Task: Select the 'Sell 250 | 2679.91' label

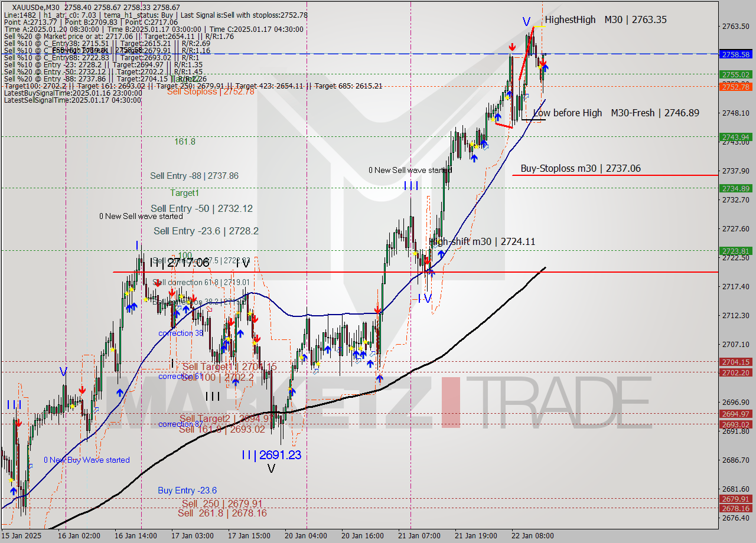Action: 222,503
